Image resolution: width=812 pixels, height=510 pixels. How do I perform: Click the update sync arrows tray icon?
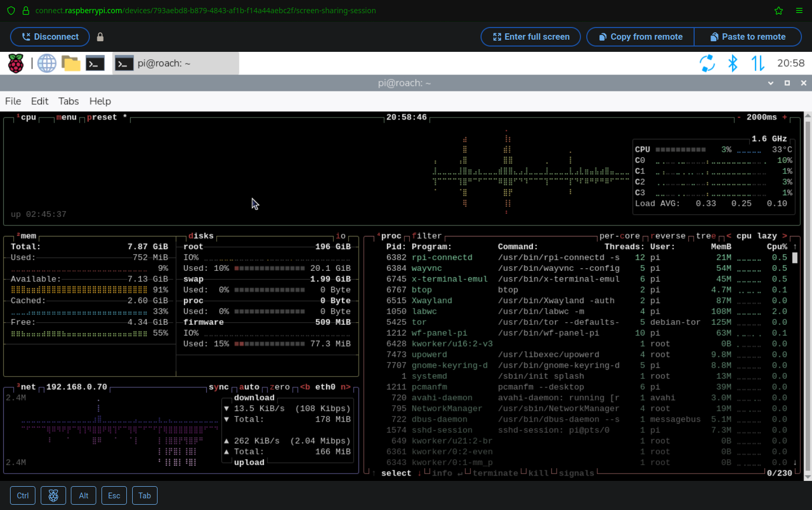click(707, 63)
